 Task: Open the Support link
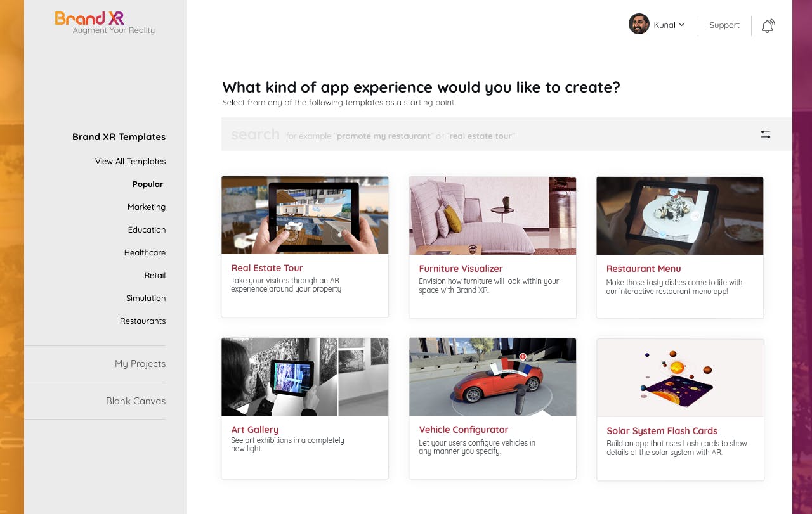coord(724,25)
